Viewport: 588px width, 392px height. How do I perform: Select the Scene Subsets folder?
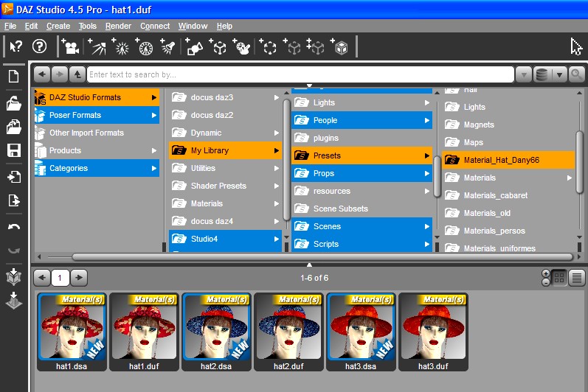click(362, 209)
